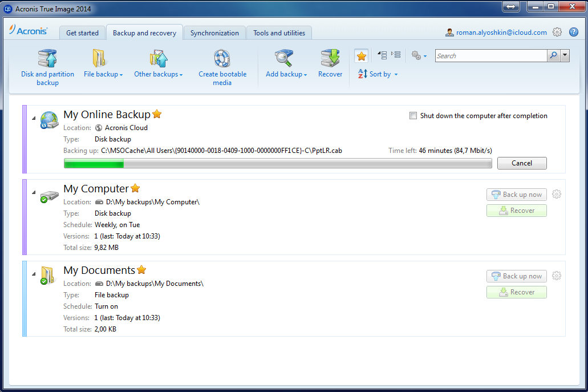
Task: Select the My Online Backup title
Action: pos(107,114)
